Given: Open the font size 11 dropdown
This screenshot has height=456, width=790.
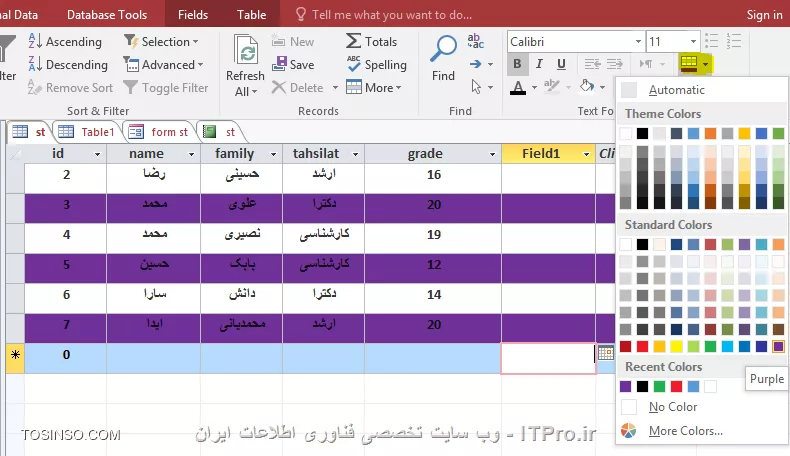Looking at the screenshot, I should point(693,41).
